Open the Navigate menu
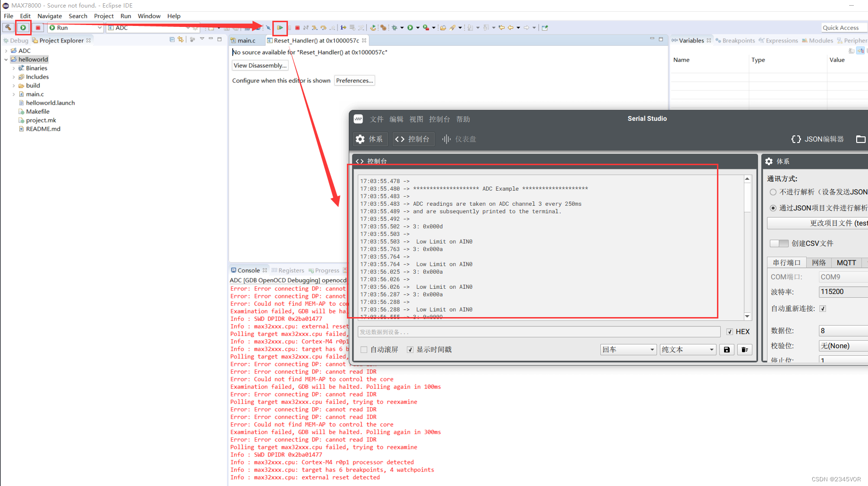 tap(50, 16)
